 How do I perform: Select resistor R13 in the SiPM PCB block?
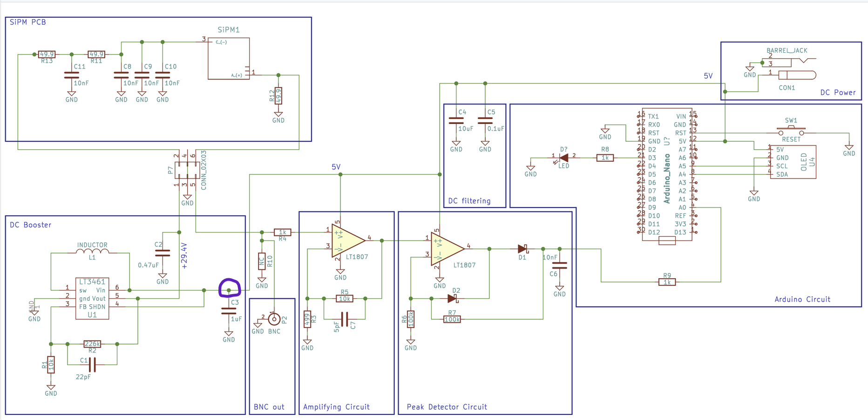(x=47, y=55)
